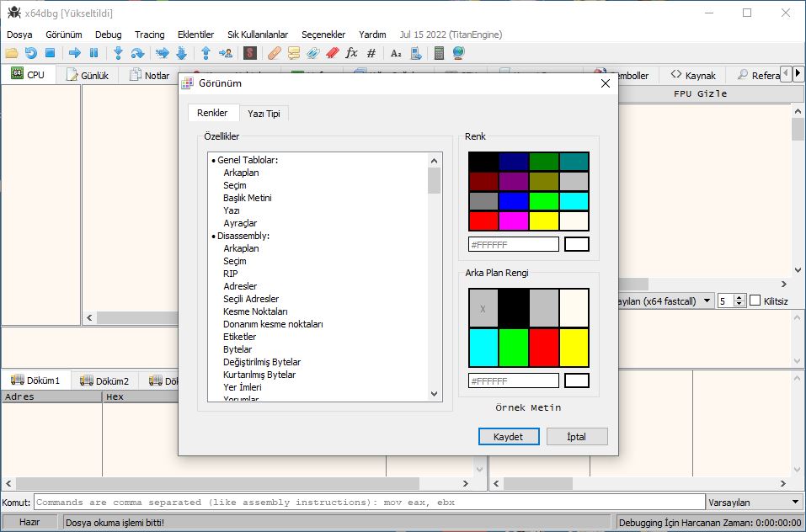Open the Yardım menu
This screenshot has height=532, width=806.
[x=372, y=35]
